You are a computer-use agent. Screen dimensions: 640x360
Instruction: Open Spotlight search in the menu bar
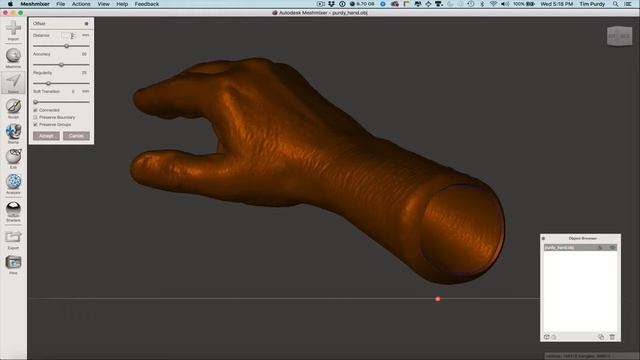point(615,4)
